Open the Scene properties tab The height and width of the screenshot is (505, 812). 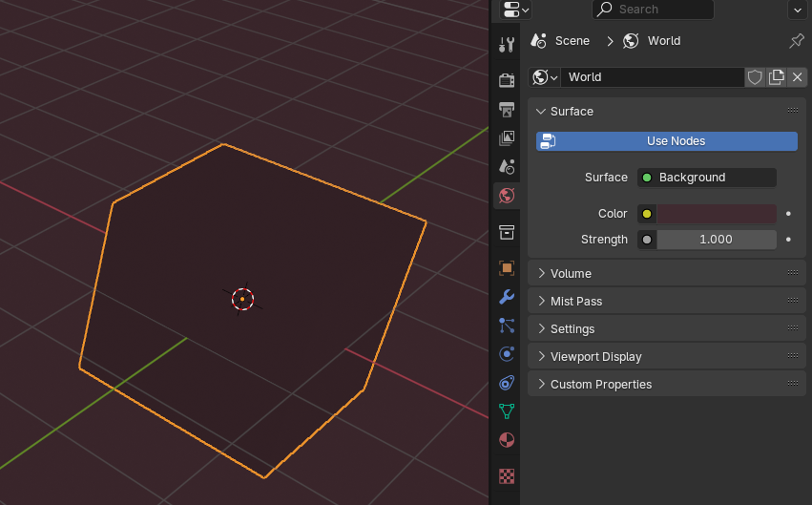click(507, 166)
